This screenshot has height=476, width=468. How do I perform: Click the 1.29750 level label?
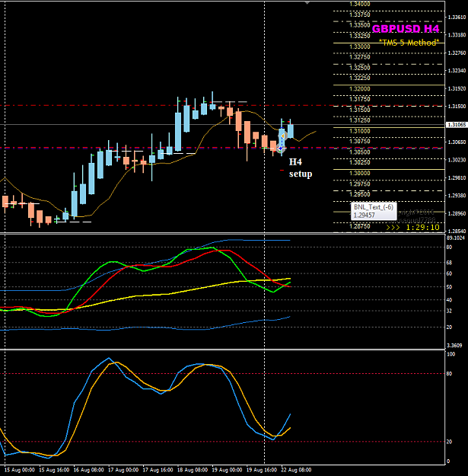pyautogui.click(x=360, y=184)
